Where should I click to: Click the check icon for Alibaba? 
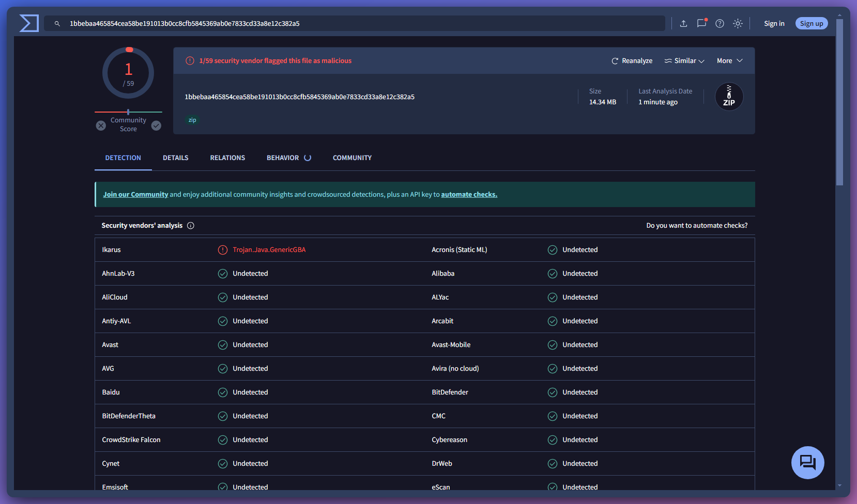tap(553, 274)
